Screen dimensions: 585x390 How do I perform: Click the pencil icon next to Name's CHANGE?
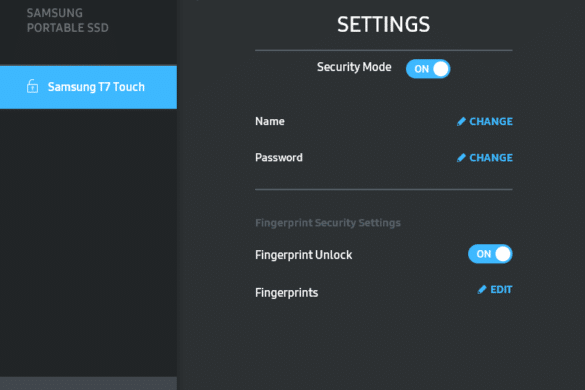[x=461, y=122]
